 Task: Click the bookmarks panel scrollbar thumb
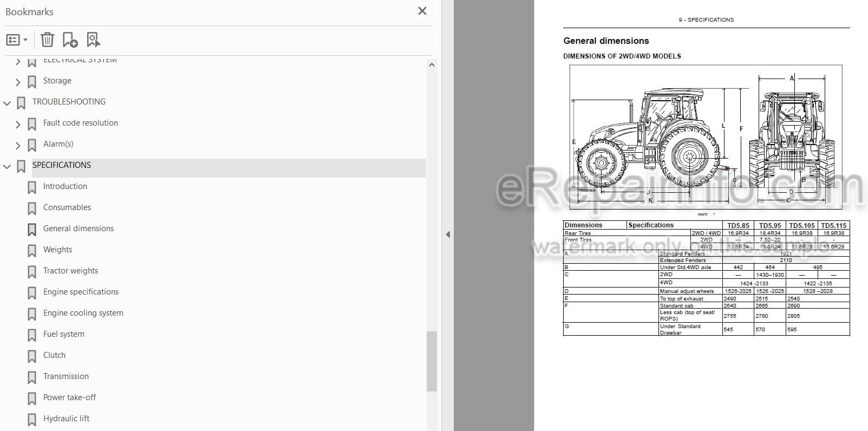pos(432,361)
